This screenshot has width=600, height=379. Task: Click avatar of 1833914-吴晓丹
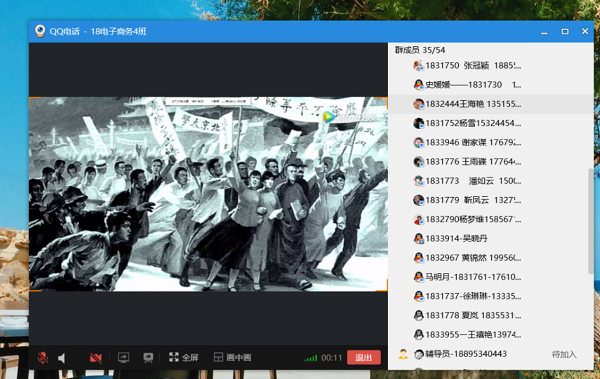[x=419, y=239]
